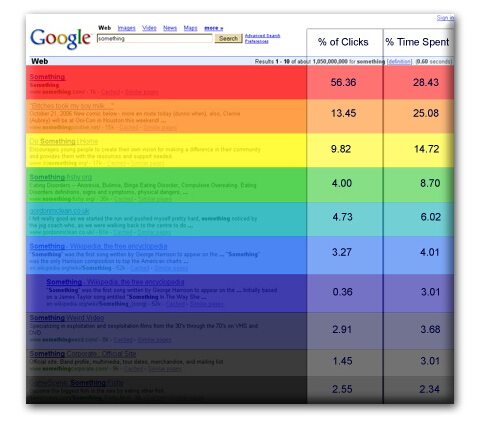
Task: Click the Search button
Action: [228, 39]
